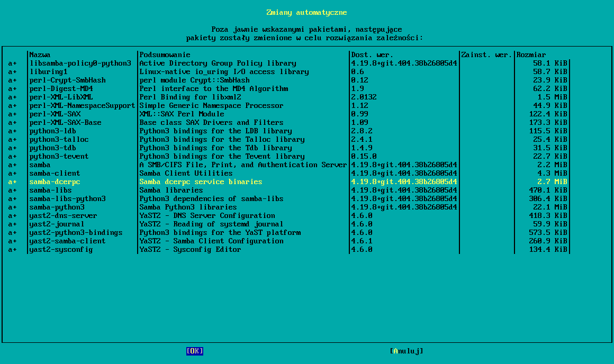
Task: Select the yast2-journal package row
Action: (x=288, y=224)
